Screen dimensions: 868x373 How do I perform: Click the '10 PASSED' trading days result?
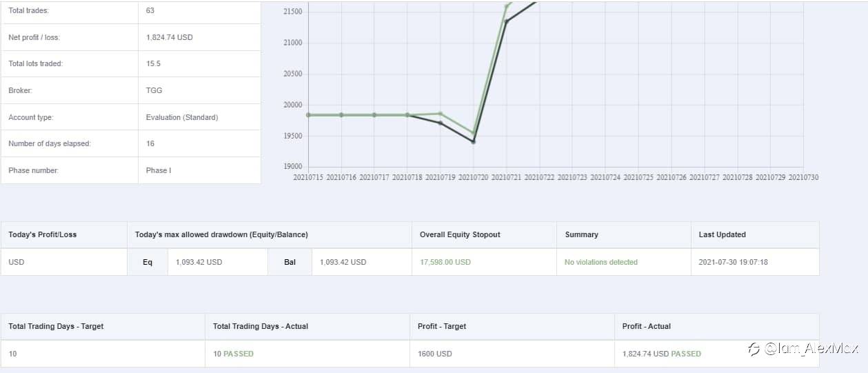coord(234,354)
